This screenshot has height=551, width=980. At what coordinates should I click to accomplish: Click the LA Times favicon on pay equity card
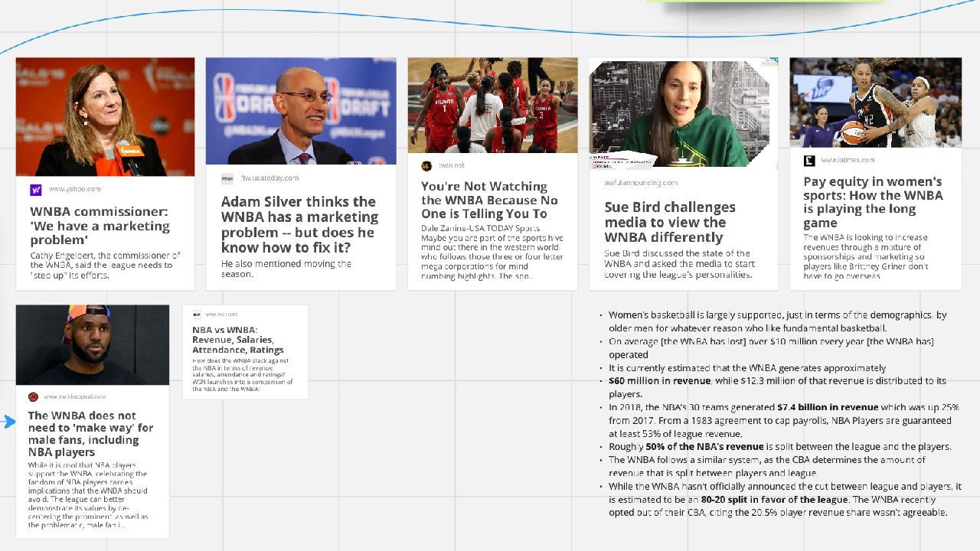[809, 161]
